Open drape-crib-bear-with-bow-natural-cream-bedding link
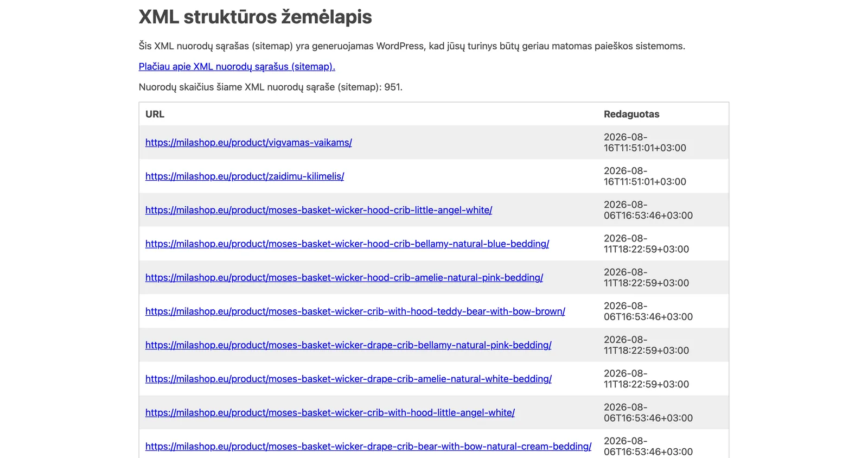This screenshot has width=868, height=458. [368, 446]
